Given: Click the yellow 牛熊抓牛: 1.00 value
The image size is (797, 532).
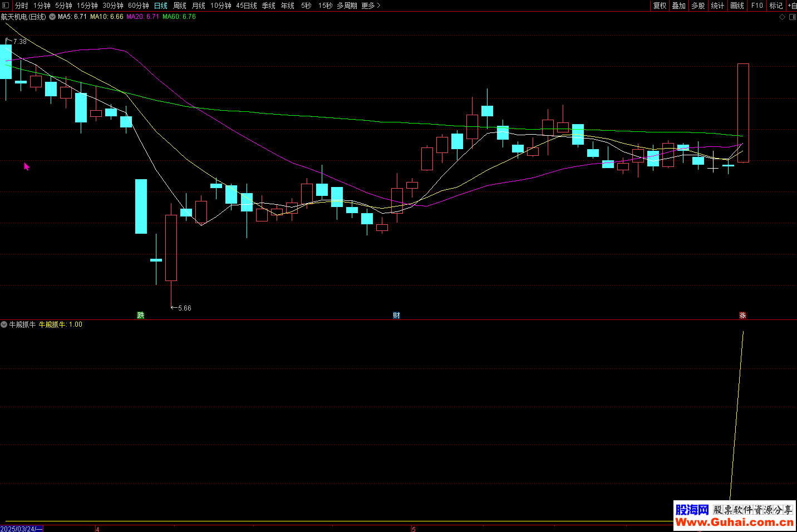Looking at the screenshot, I should coord(61,324).
